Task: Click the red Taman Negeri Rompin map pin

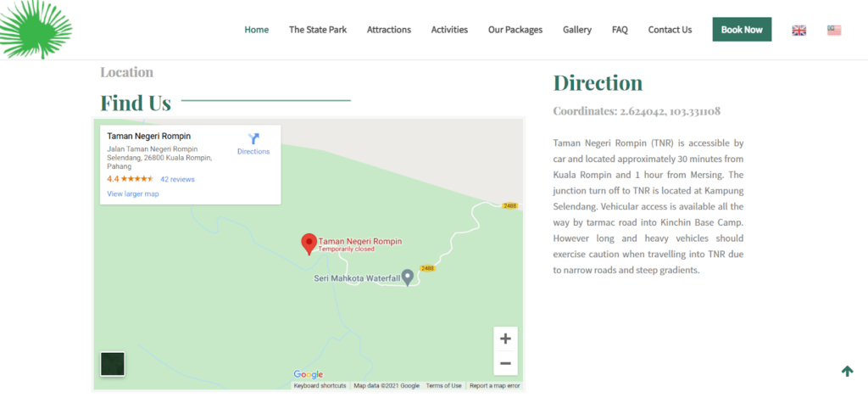Action: click(x=309, y=244)
